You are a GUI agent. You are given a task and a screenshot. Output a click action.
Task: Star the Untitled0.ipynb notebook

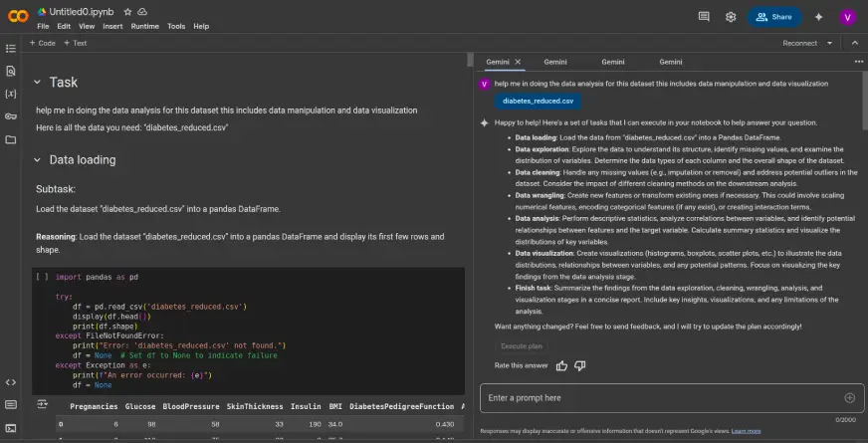(127, 11)
